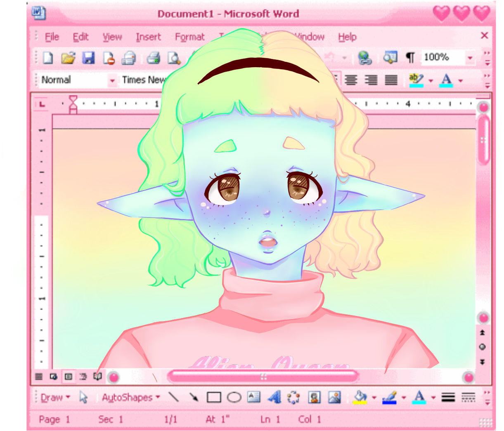Open Print Preview
Screen dimensions: 504x431
pos(173,58)
